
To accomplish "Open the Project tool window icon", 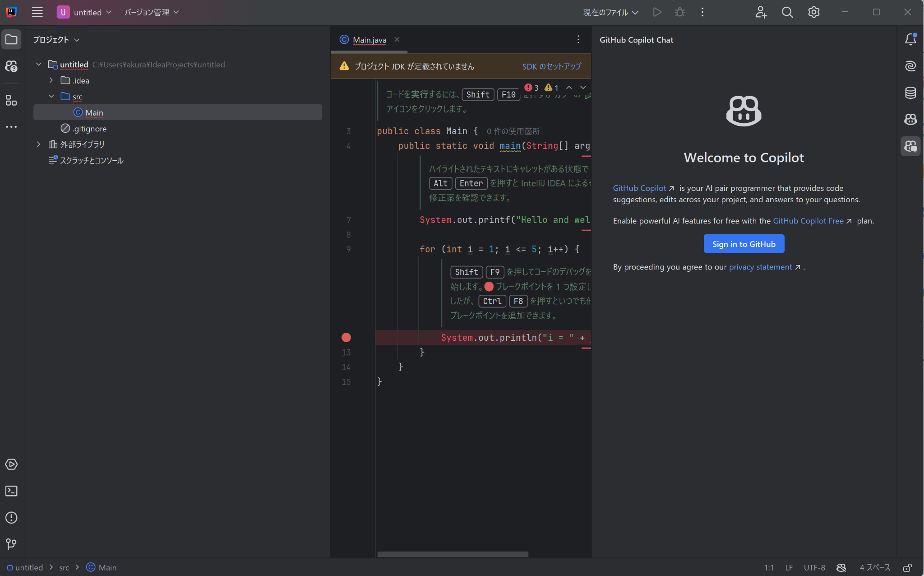I will (11, 40).
